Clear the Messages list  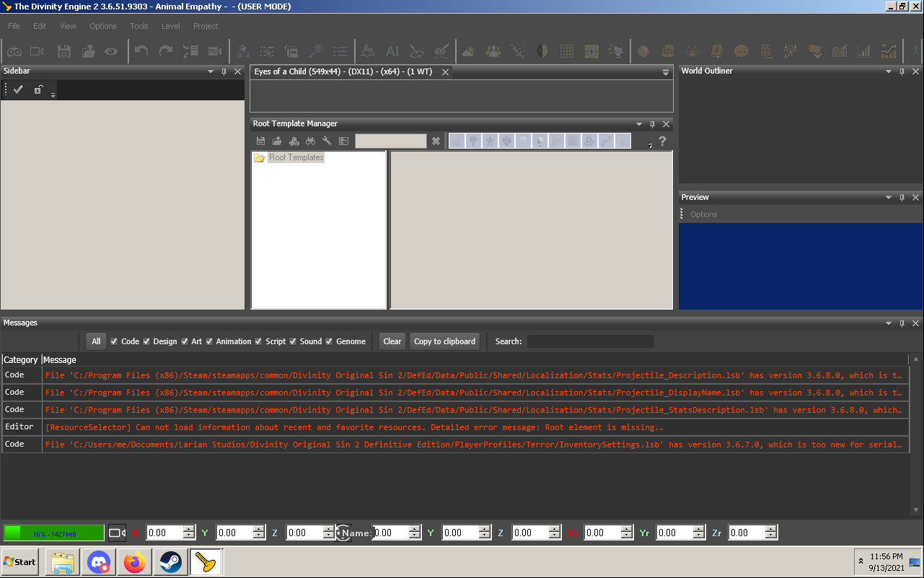coord(392,341)
